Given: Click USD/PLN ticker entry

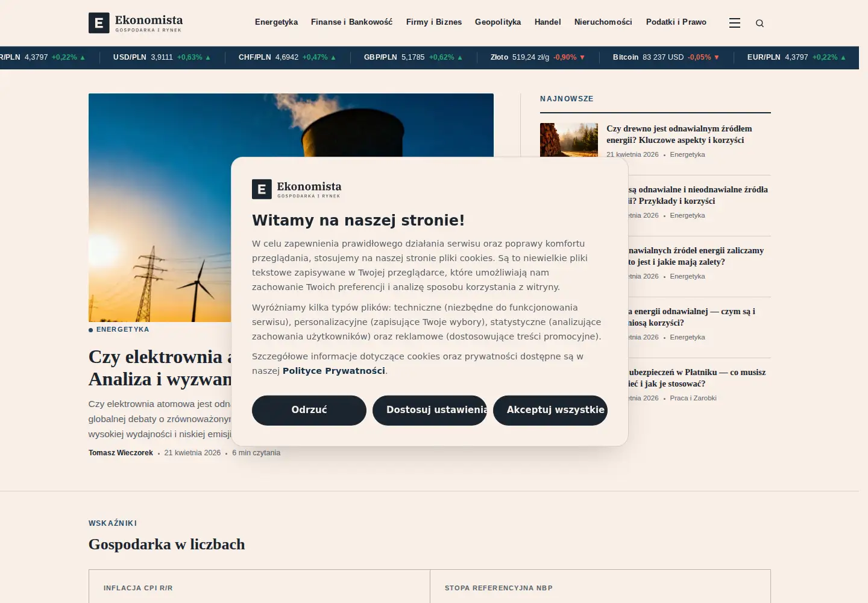Looking at the screenshot, I should coord(162,57).
